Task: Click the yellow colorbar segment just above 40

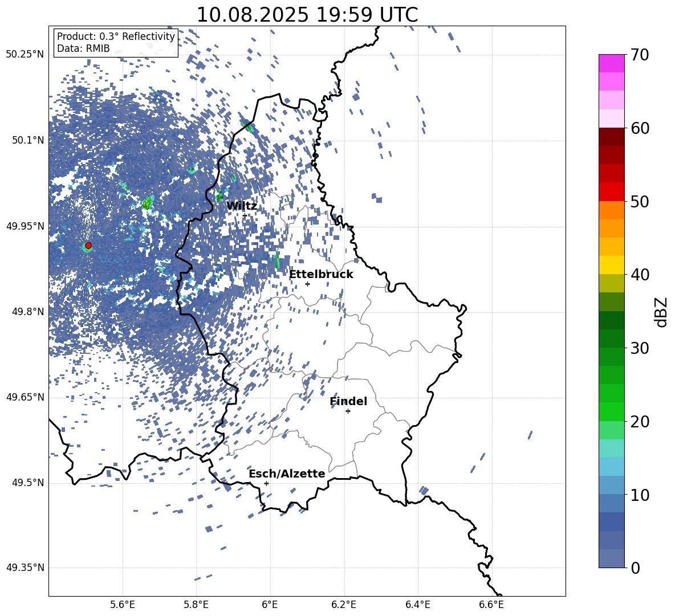Action: tap(612, 265)
